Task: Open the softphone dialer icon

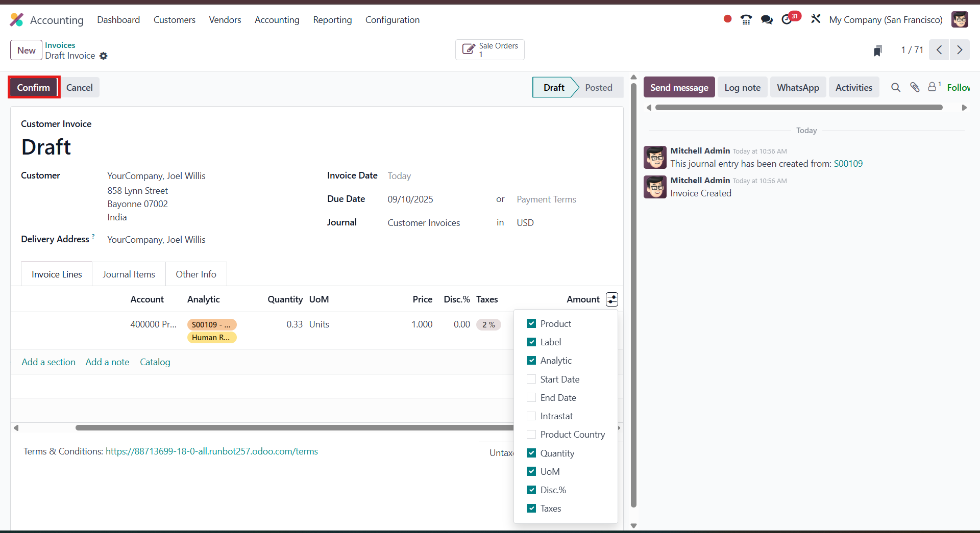Action: coord(746,19)
